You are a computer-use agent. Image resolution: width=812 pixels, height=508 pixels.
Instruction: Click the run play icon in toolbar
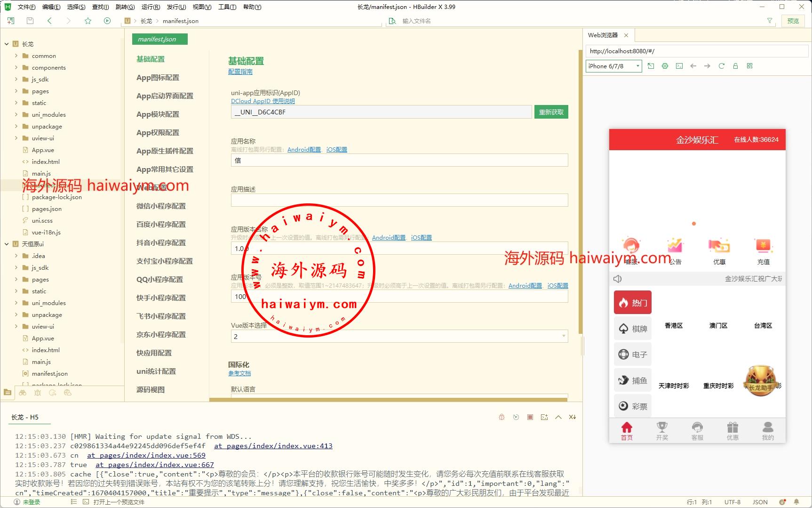click(107, 21)
